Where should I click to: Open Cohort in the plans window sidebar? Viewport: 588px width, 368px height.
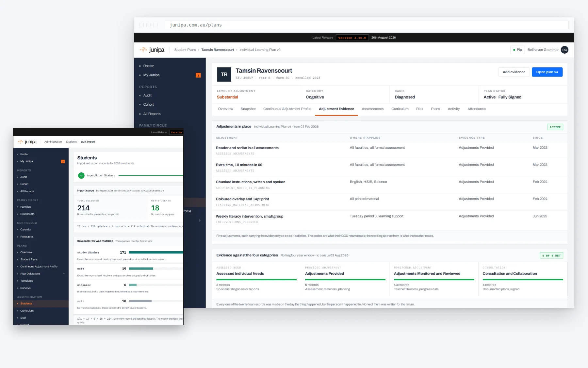tap(148, 105)
